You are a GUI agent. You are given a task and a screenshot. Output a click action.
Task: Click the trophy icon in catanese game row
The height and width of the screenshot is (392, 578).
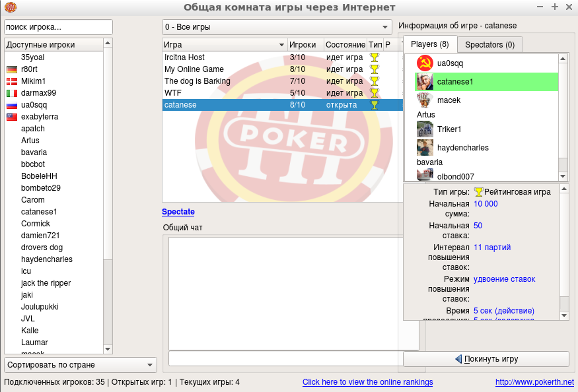(375, 105)
